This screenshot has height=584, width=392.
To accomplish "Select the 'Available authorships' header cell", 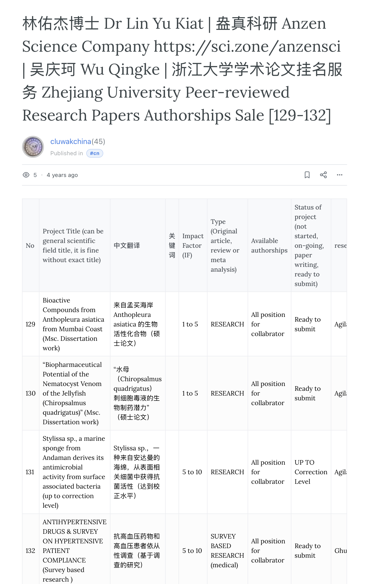I will coord(269,245).
